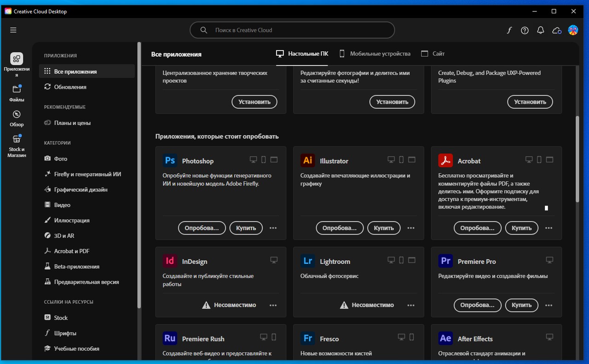Click the sidebar vertical scrollbar
The height and width of the screenshot is (364, 589).
tap(139, 176)
